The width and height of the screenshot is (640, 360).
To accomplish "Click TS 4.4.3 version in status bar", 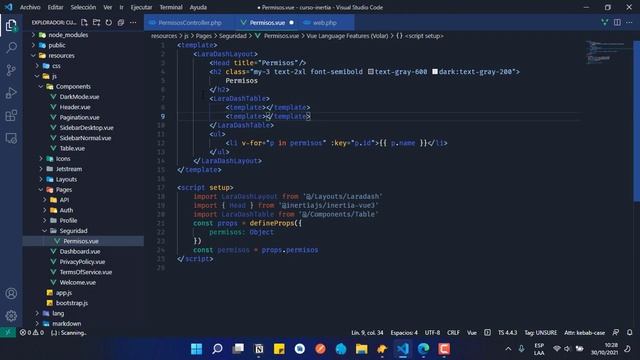I will (507, 333).
